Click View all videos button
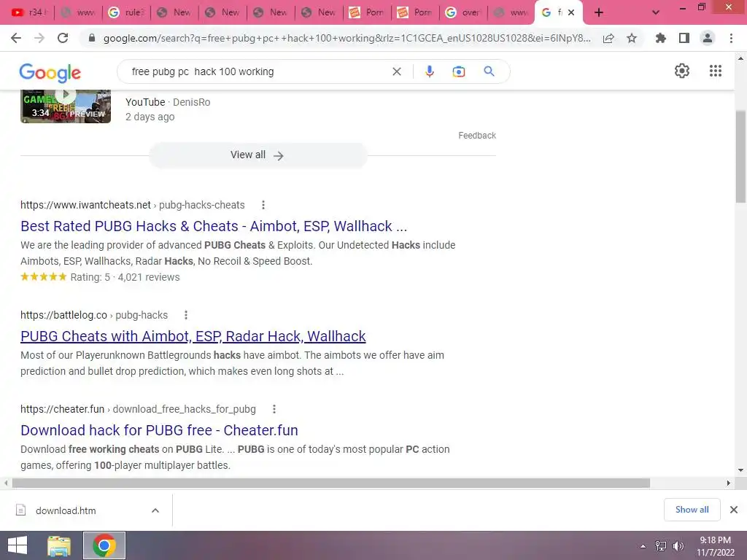This screenshot has width=747, height=560. point(258,155)
